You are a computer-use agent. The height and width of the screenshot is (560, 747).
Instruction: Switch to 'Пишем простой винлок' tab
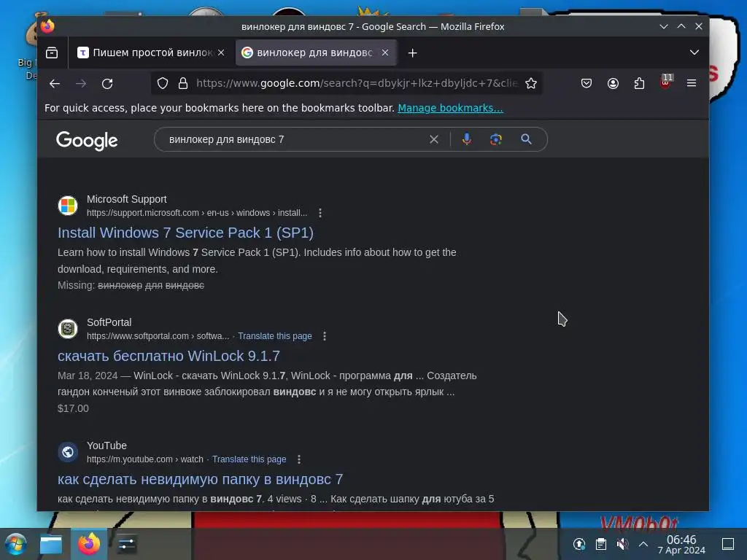pyautogui.click(x=152, y=52)
